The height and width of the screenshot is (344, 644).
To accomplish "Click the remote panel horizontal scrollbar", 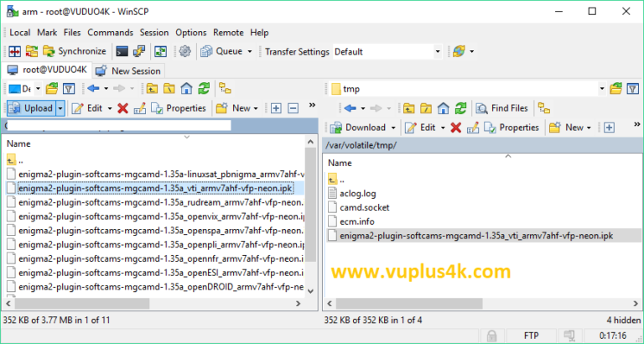I will 408,304.
